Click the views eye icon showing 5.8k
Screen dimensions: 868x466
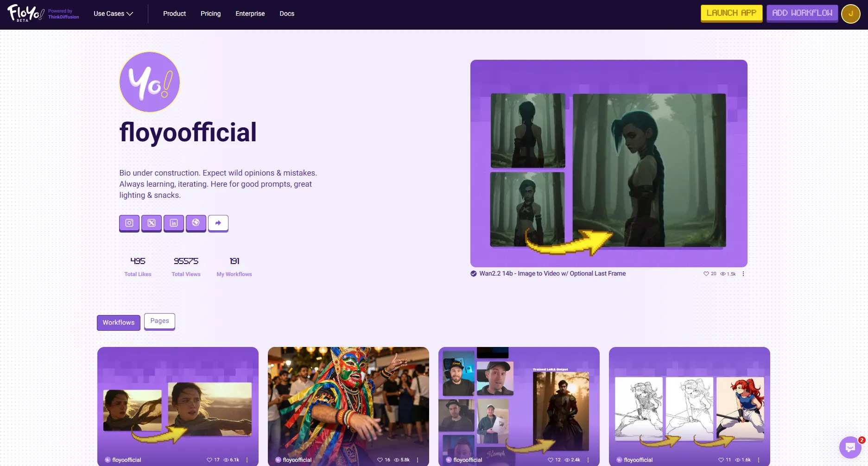click(397, 460)
